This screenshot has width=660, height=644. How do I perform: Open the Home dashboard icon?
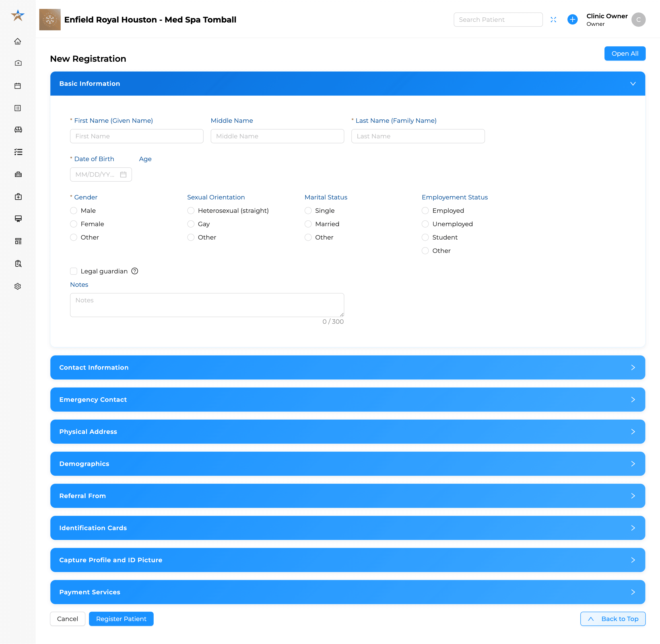18,41
